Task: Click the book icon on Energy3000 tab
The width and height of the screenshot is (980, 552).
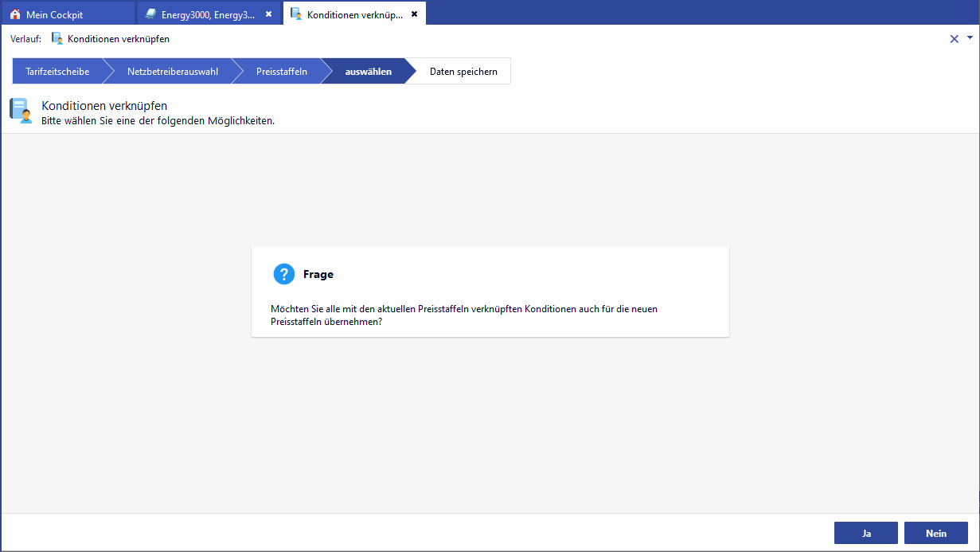Action: point(150,14)
